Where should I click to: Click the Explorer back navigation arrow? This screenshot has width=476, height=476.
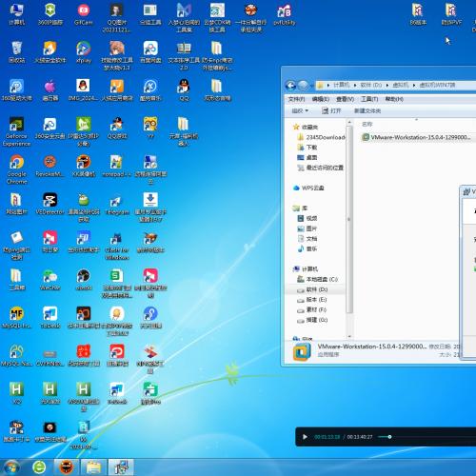290,85
